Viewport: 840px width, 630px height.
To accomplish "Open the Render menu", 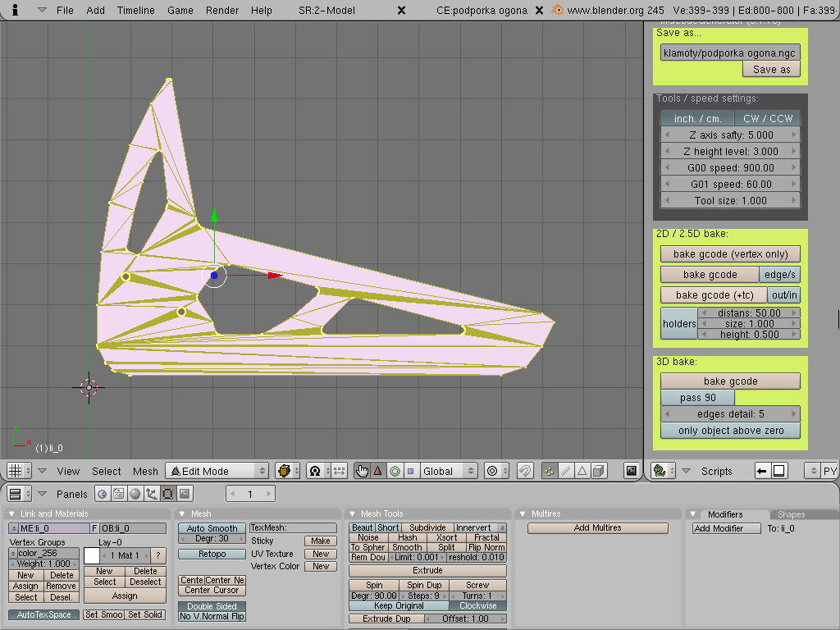I will (221, 10).
